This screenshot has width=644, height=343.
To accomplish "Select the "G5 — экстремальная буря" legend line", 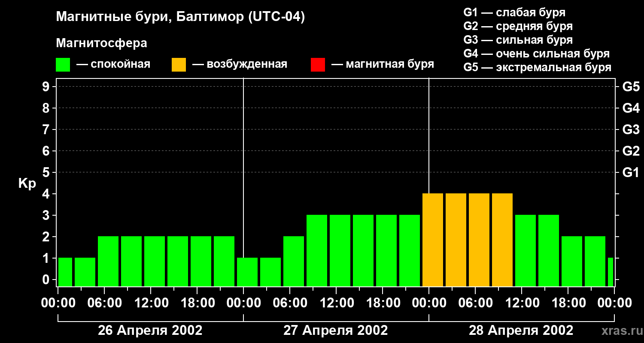I will coord(538,67).
